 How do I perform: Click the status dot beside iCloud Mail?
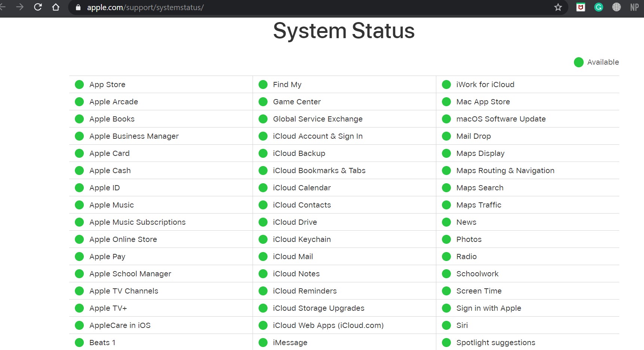[x=263, y=257]
